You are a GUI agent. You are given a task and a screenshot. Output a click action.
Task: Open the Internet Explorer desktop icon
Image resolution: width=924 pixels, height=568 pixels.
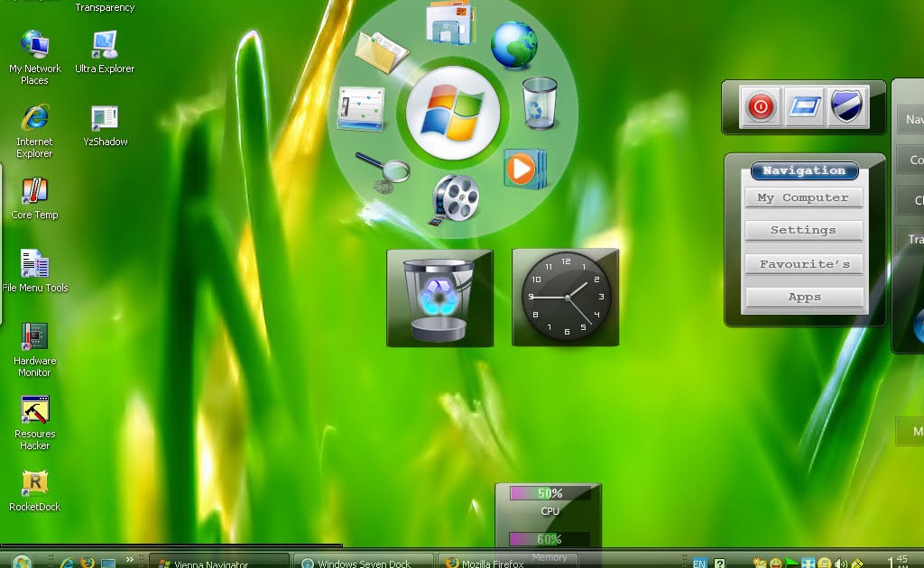pyautogui.click(x=35, y=131)
